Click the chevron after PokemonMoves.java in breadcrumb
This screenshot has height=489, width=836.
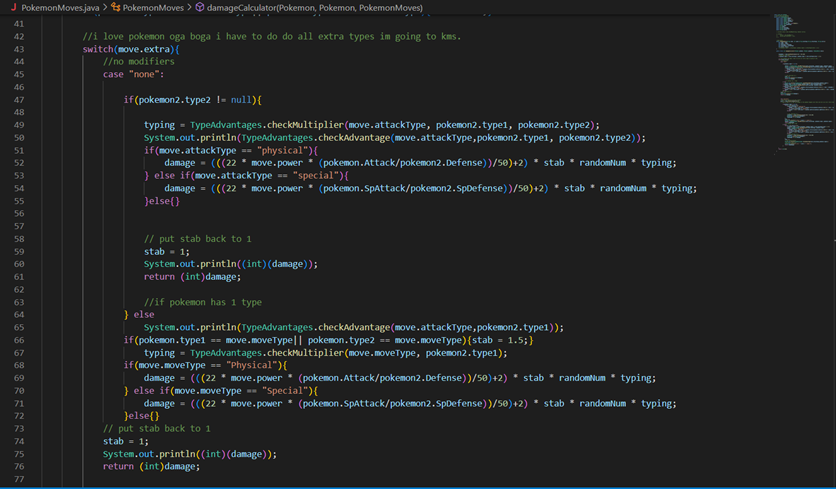pyautogui.click(x=103, y=7)
